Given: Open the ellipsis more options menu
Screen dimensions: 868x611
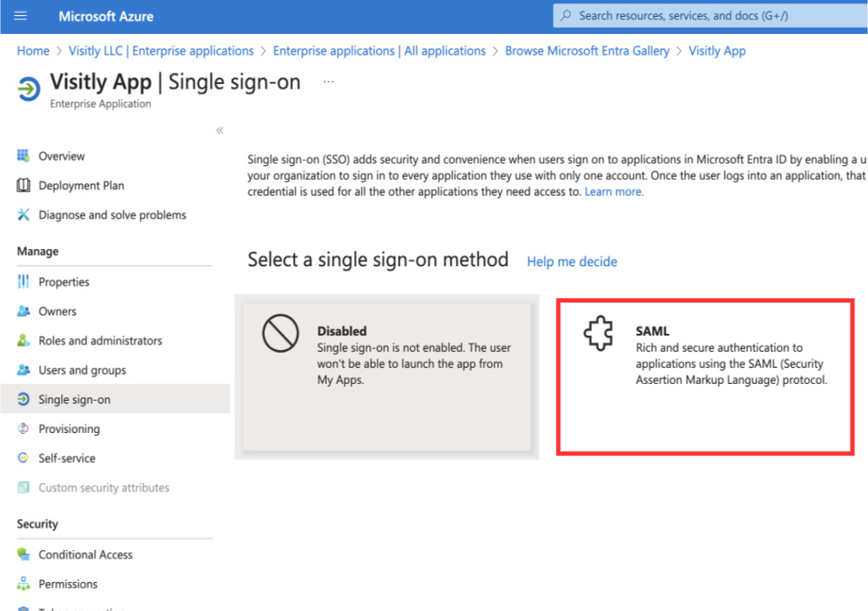Looking at the screenshot, I should [329, 82].
